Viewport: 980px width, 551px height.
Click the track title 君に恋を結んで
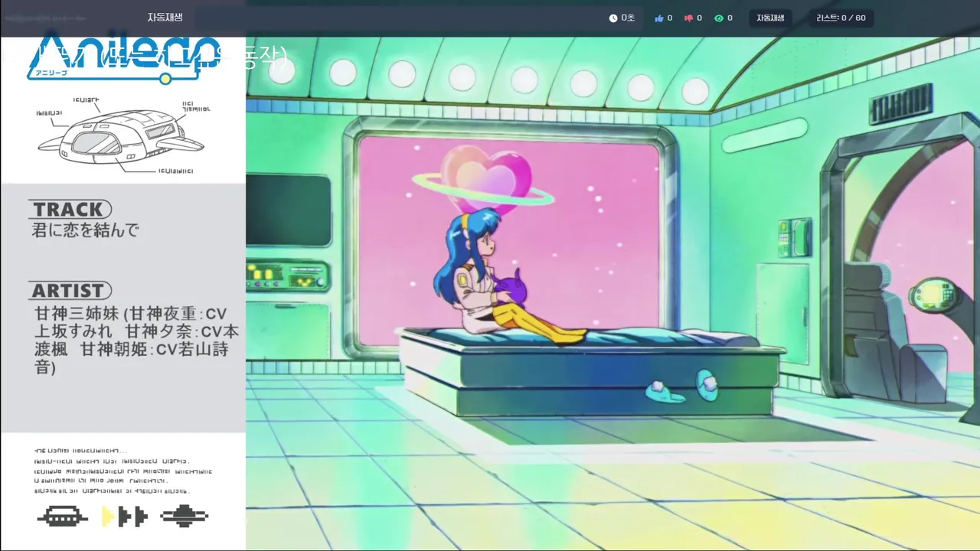point(86,230)
